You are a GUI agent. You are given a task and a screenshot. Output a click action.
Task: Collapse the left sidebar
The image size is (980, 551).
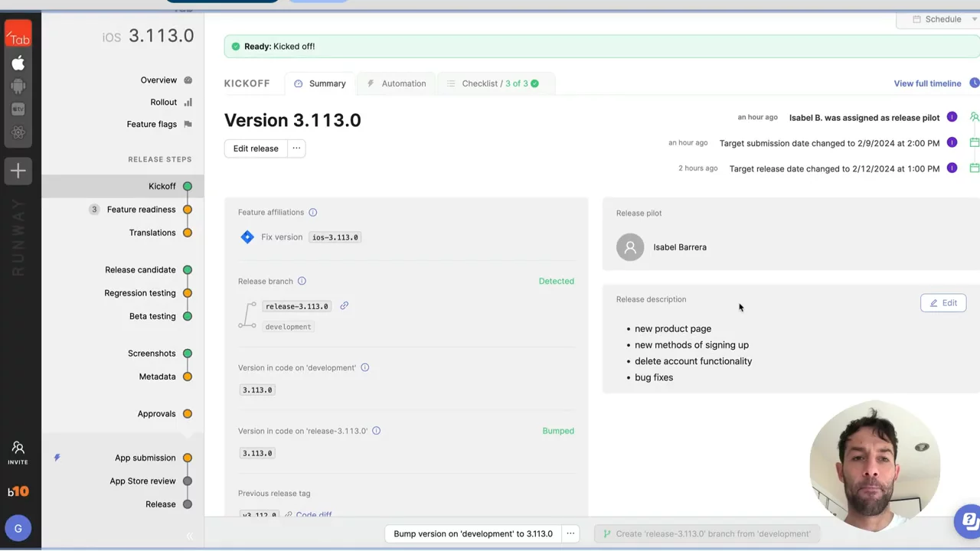click(x=189, y=536)
